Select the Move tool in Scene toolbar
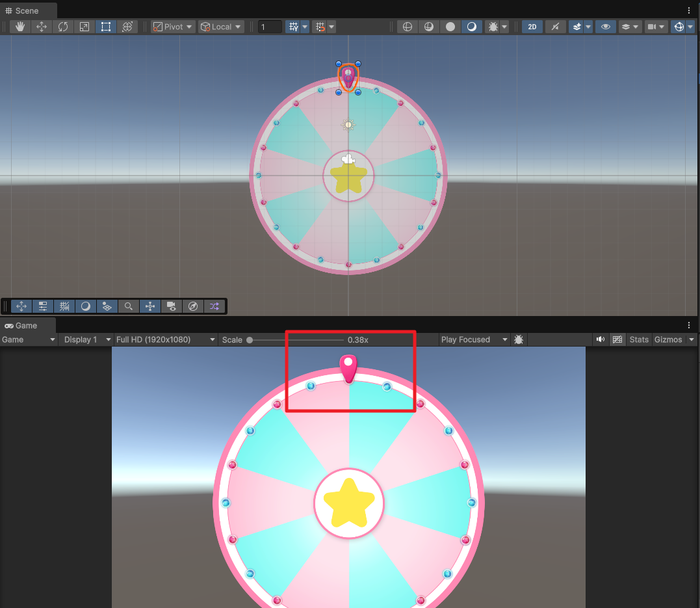The image size is (700, 608). click(x=42, y=27)
